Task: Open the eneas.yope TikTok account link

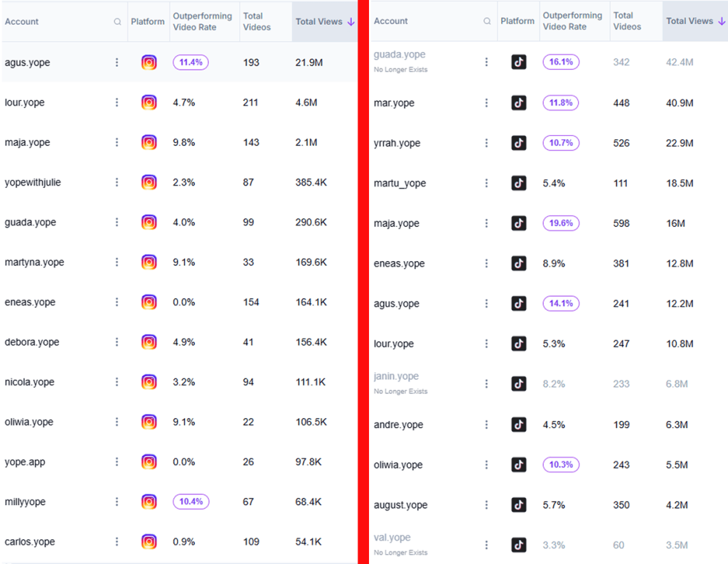Action: pyautogui.click(x=399, y=264)
